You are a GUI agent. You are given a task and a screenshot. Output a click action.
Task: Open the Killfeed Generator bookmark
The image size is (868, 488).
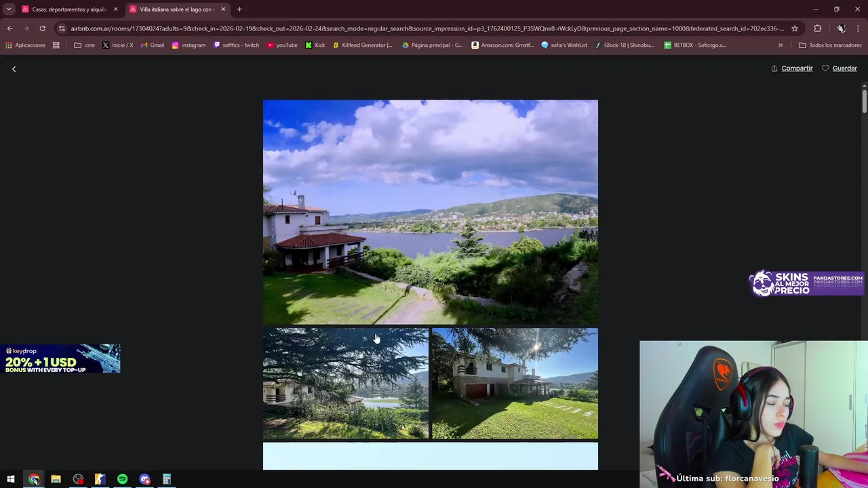pos(362,45)
